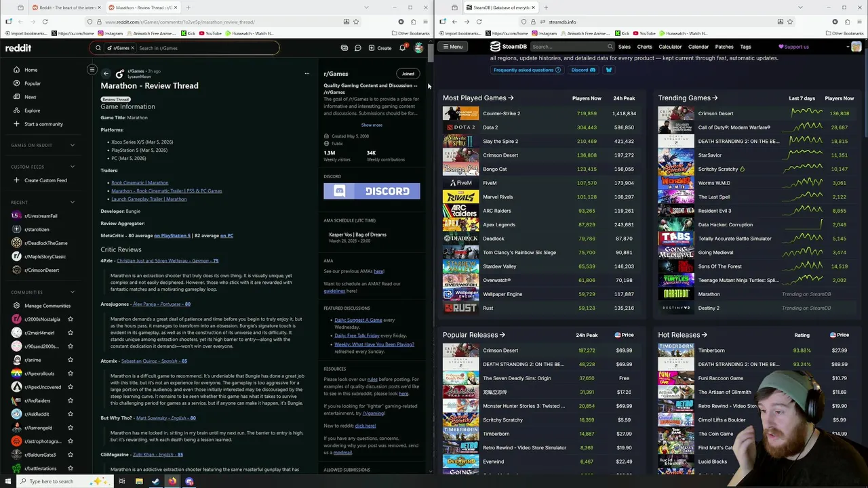Favorite r/BaldursGate3 with star
The height and width of the screenshot is (488, 868).
[x=70, y=455]
